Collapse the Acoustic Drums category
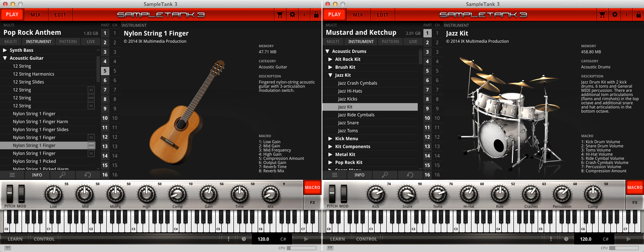Screen dimensions: 644x252 pos(327,51)
